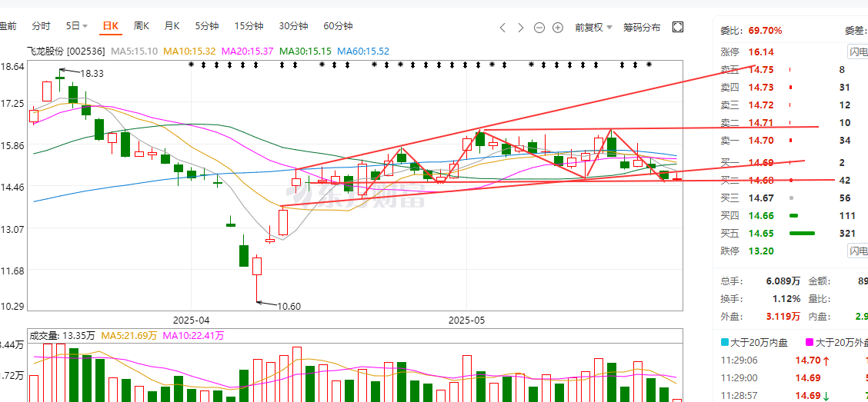Switch to 周K weekly chart
868x402 pixels.
(142, 26)
